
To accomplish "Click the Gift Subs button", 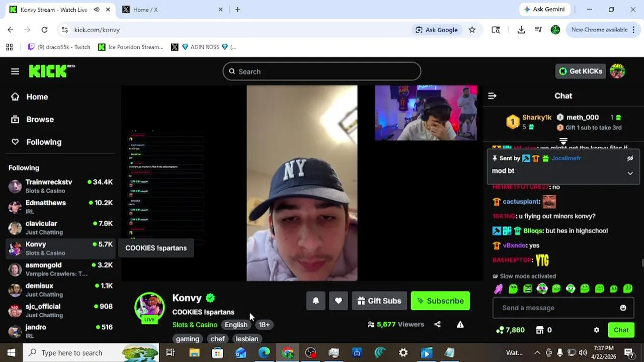I will click(379, 301).
